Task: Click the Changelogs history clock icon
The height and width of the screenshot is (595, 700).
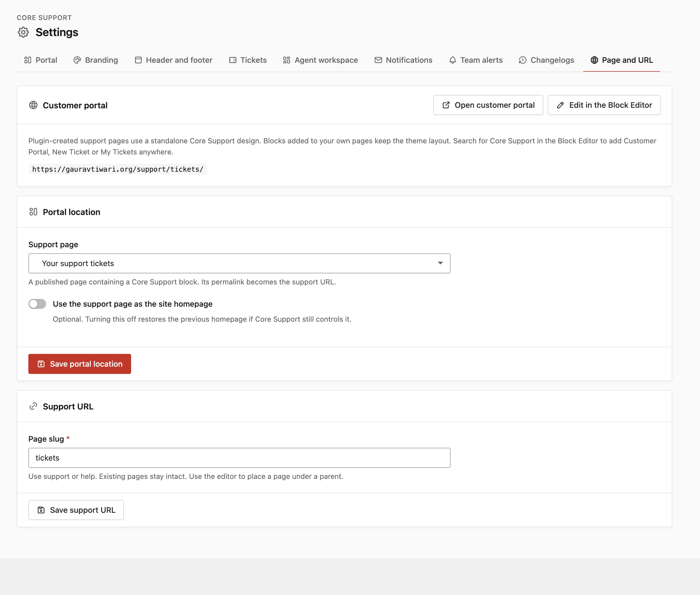Action: click(x=522, y=60)
